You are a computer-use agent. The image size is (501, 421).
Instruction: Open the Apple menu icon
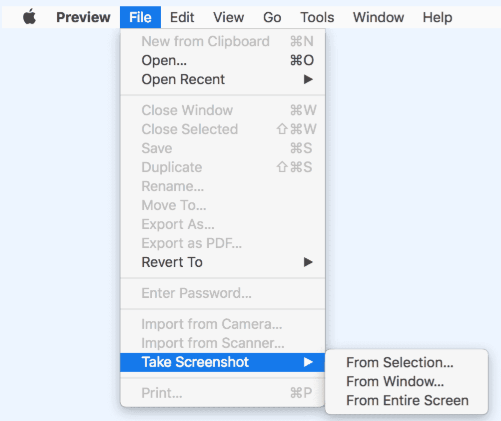pos(29,17)
